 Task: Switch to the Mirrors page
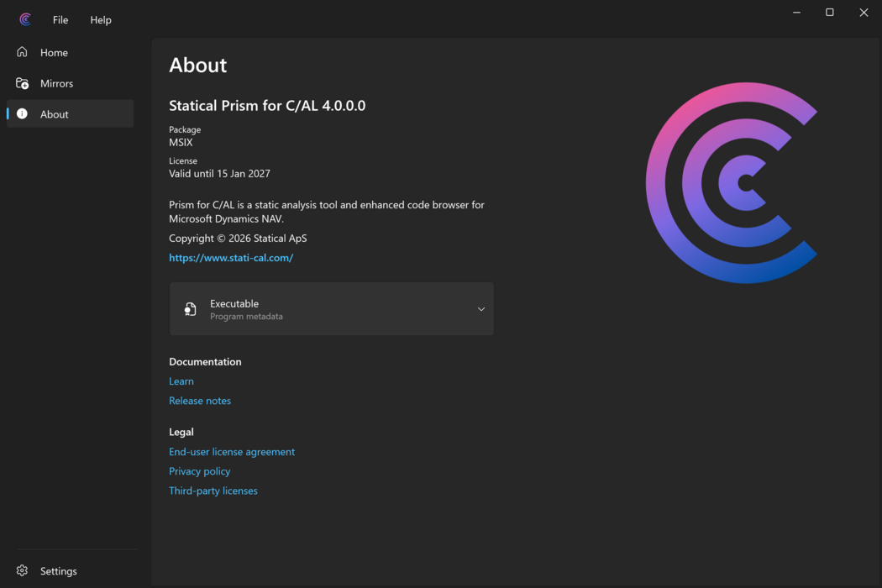point(71,83)
